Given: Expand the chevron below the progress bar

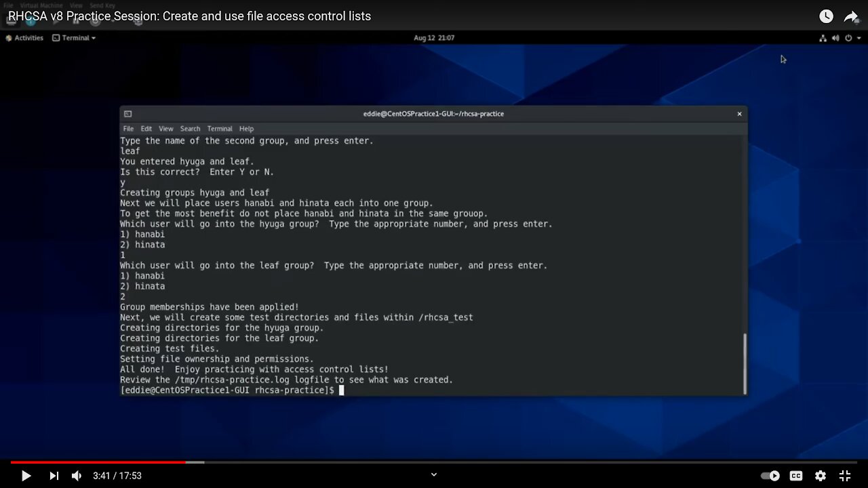Looking at the screenshot, I should coord(434,474).
